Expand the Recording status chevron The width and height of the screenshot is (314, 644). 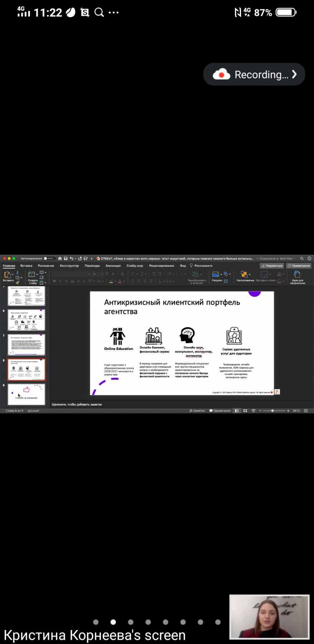coord(294,74)
